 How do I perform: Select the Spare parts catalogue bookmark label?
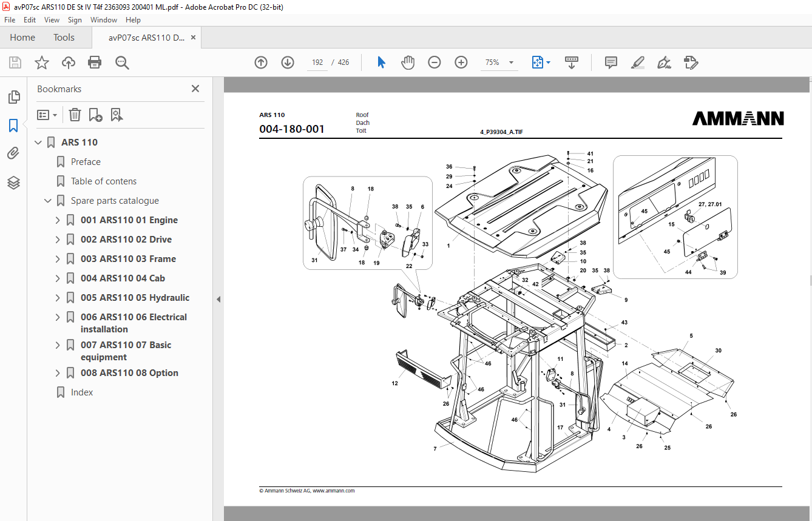pos(115,201)
